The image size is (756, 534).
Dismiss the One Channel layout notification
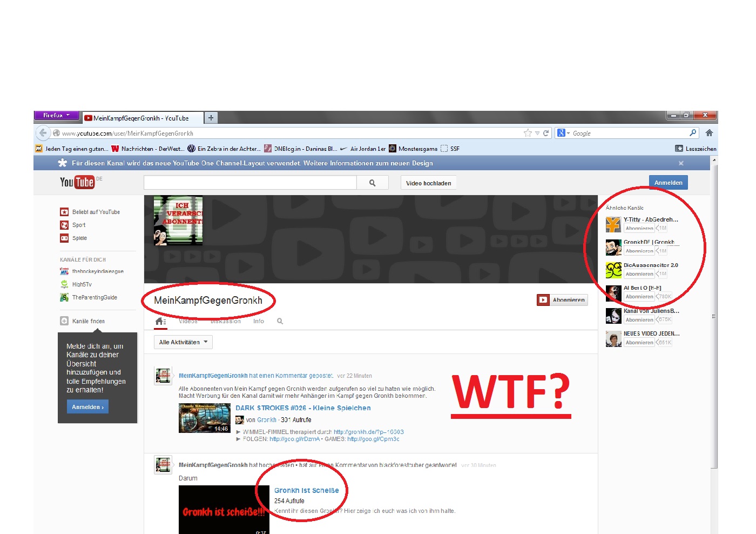coord(681,163)
